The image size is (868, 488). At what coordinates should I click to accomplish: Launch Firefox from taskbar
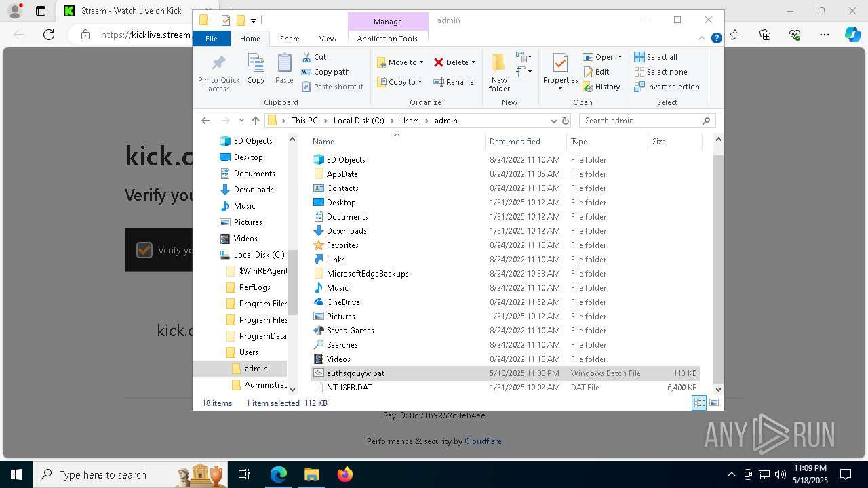(344, 474)
